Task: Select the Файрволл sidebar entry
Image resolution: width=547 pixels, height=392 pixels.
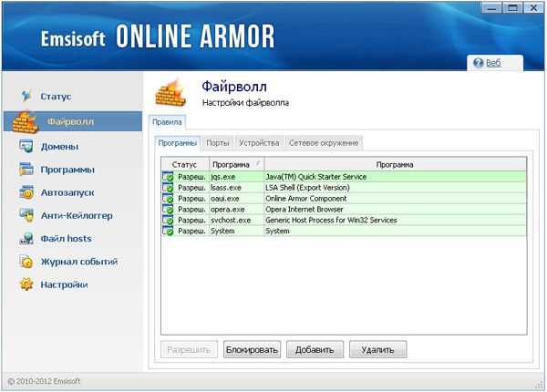Action: click(73, 121)
